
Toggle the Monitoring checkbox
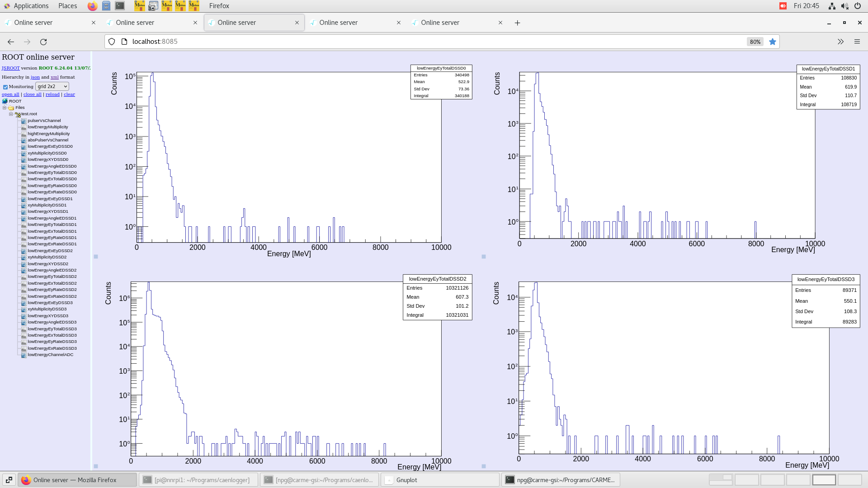point(5,87)
